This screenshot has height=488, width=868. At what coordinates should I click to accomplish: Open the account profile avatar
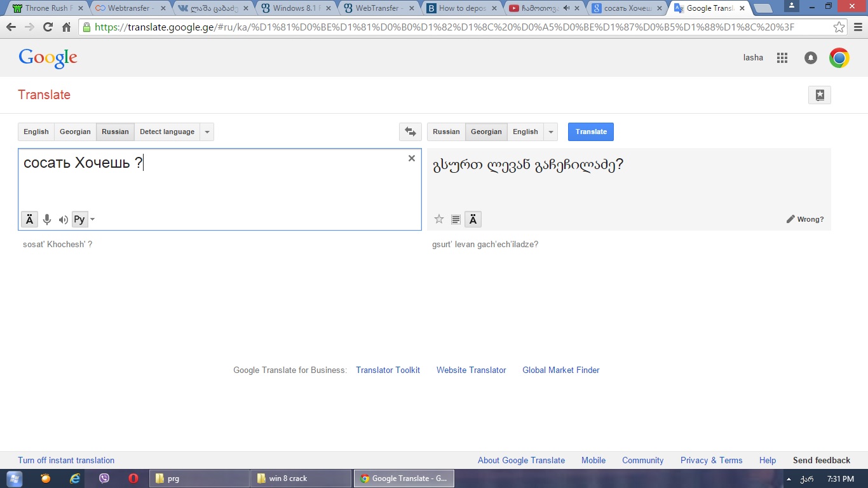(839, 58)
